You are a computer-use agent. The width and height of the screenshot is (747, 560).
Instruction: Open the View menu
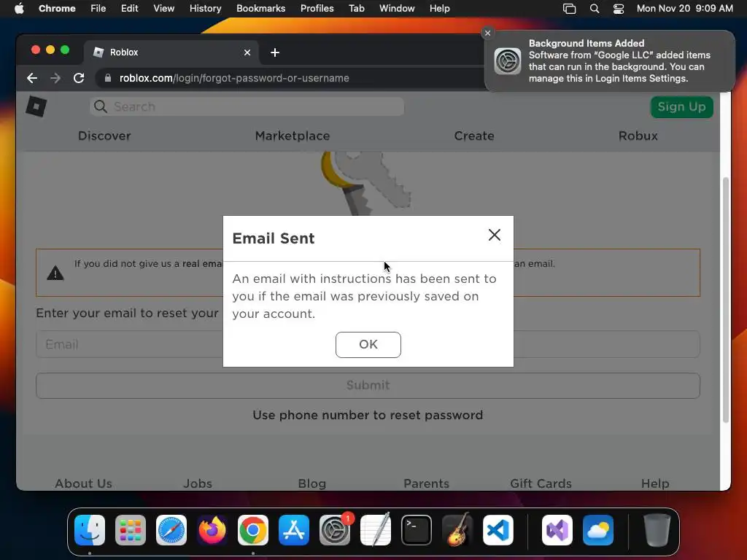click(163, 8)
